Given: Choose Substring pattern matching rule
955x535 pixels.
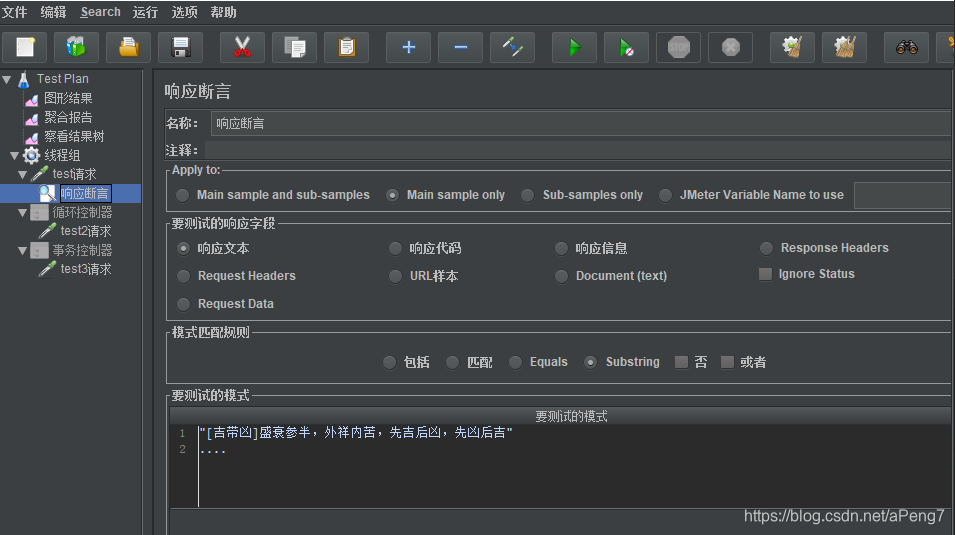Looking at the screenshot, I should (590, 363).
